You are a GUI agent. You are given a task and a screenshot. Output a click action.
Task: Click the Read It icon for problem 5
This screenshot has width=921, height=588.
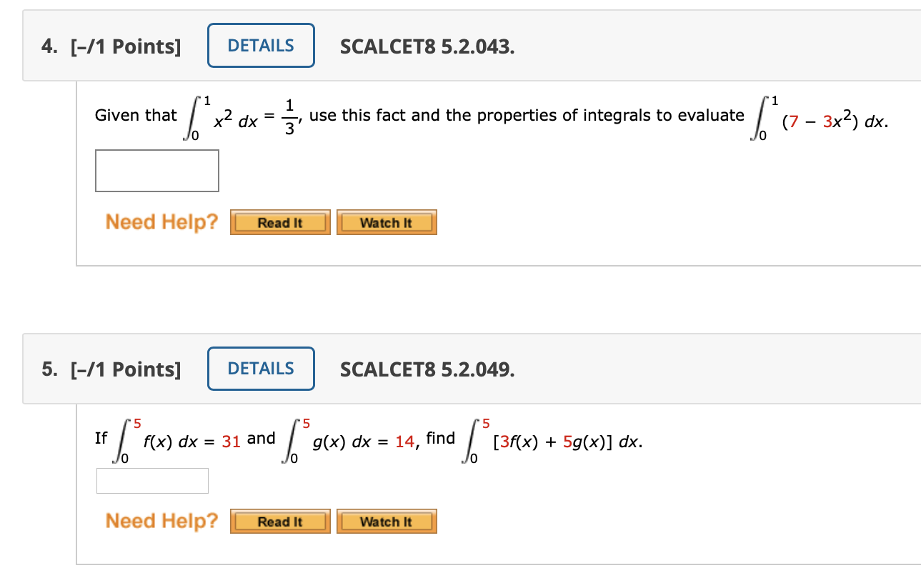pos(279,521)
